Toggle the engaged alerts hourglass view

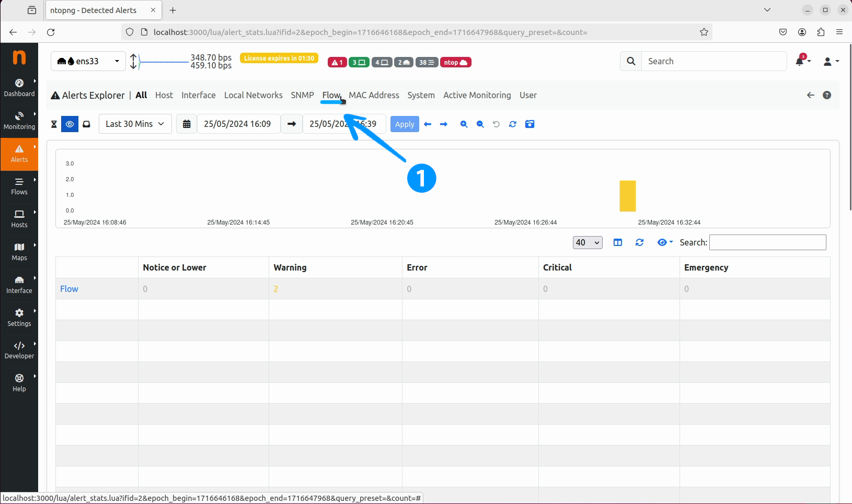pyautogui.click(x=54, y=124)
